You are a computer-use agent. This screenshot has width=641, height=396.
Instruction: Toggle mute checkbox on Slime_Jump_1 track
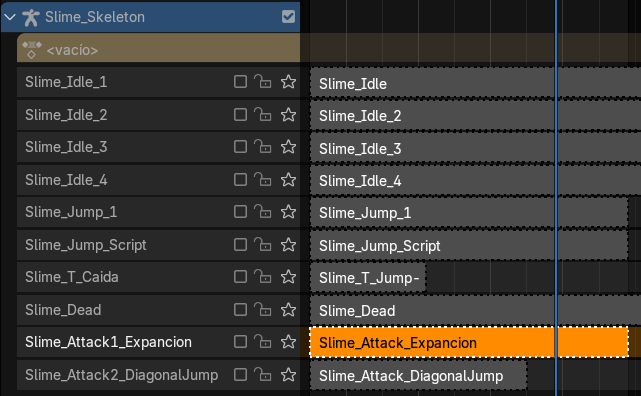point(240,212)
